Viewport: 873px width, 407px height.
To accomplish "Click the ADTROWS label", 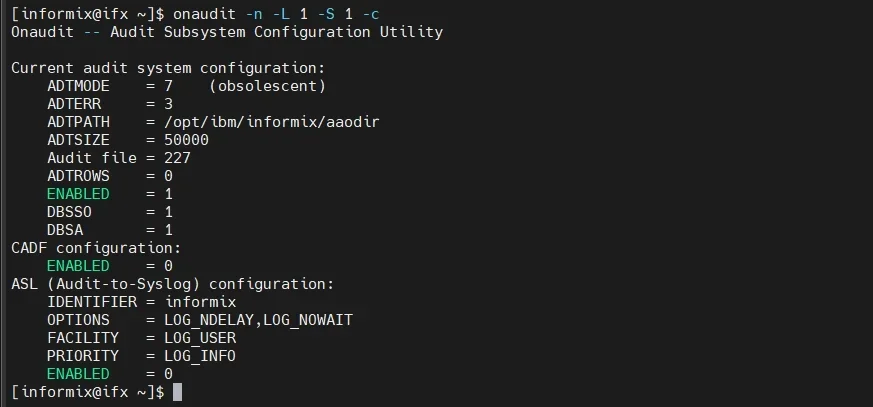I will pyautogui.click(x=78, y=176).
